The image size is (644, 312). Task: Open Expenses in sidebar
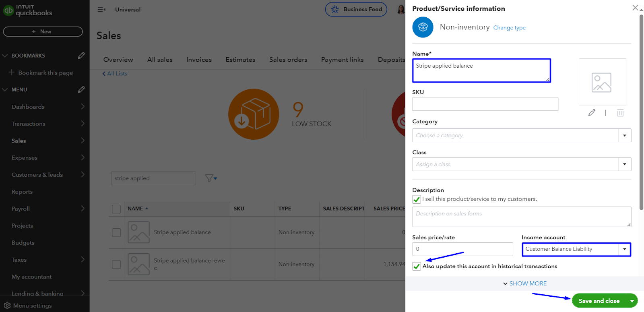tap(24, 158)
